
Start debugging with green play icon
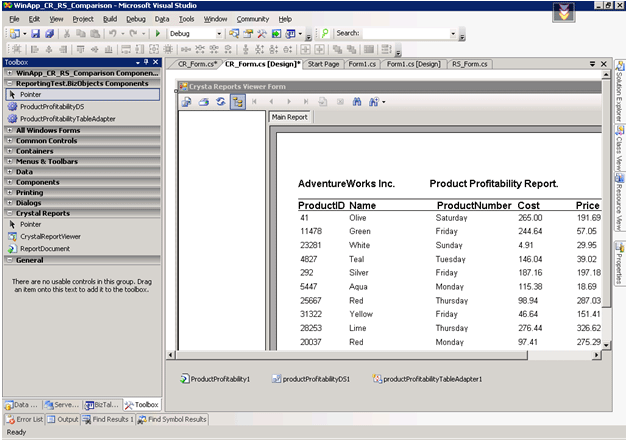pos(158,34)
